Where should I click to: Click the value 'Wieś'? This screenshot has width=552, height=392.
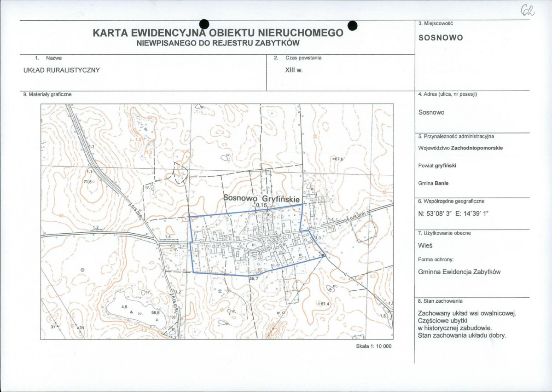(x=425, y=246)
